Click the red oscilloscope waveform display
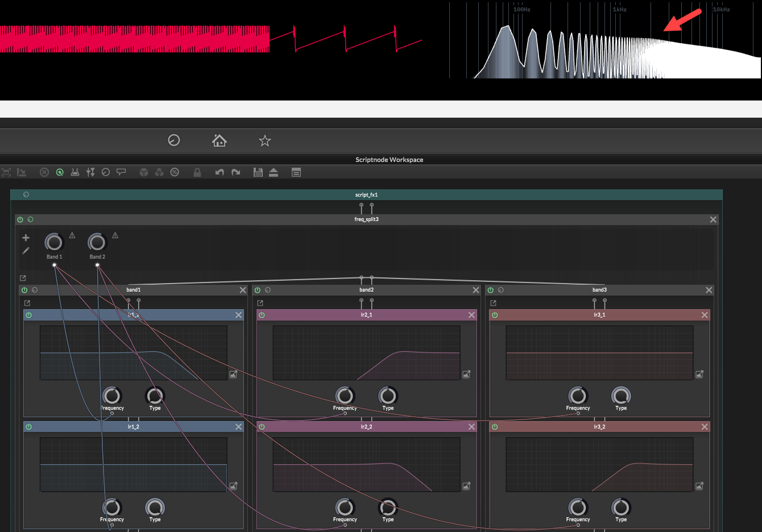 click(211, 39)
